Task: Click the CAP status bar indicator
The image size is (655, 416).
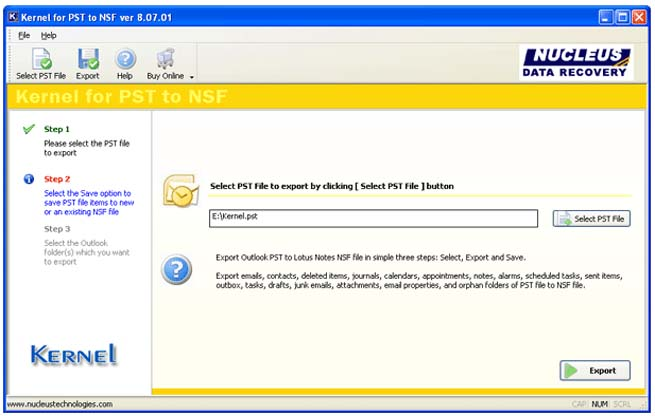Action: (579, 404)
